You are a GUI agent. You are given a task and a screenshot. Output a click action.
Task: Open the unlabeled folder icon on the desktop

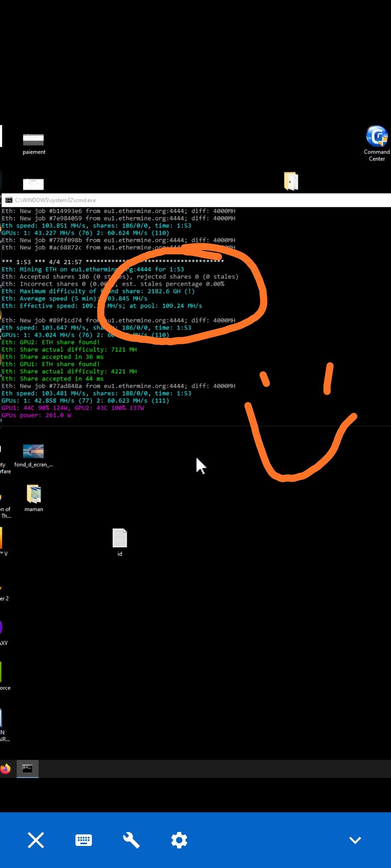pyautogui.click(x=291, y=181)
